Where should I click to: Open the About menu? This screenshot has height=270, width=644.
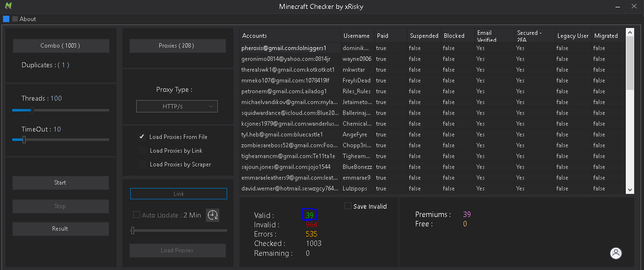(x=28, y=19)
